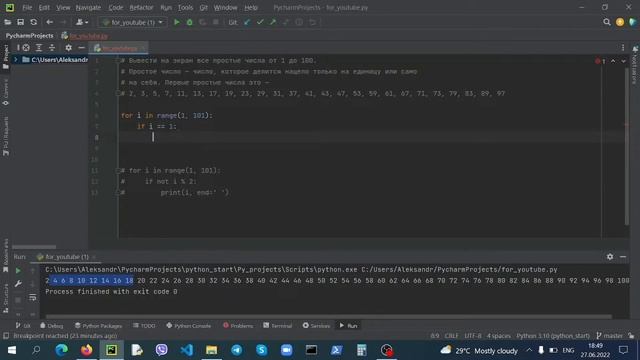Select the for_youtube (1) Run panel tab
Viewport: 640px width, 360px height.
click(x=67, y=257)
